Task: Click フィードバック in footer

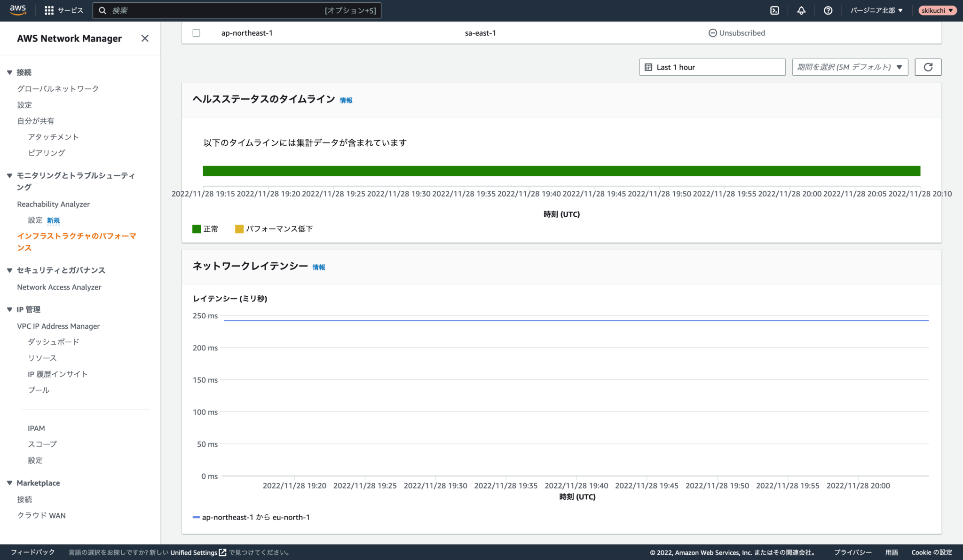Action: coord(33,552)
